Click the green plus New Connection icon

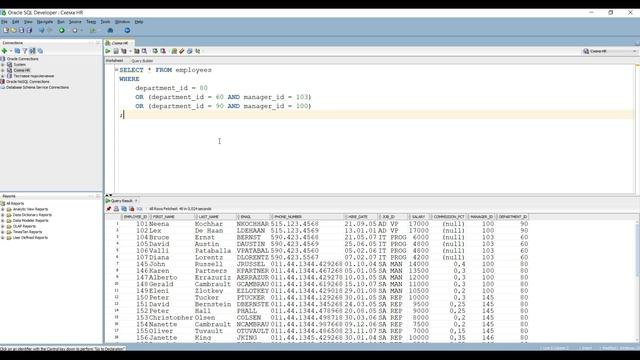click(4, 51)
